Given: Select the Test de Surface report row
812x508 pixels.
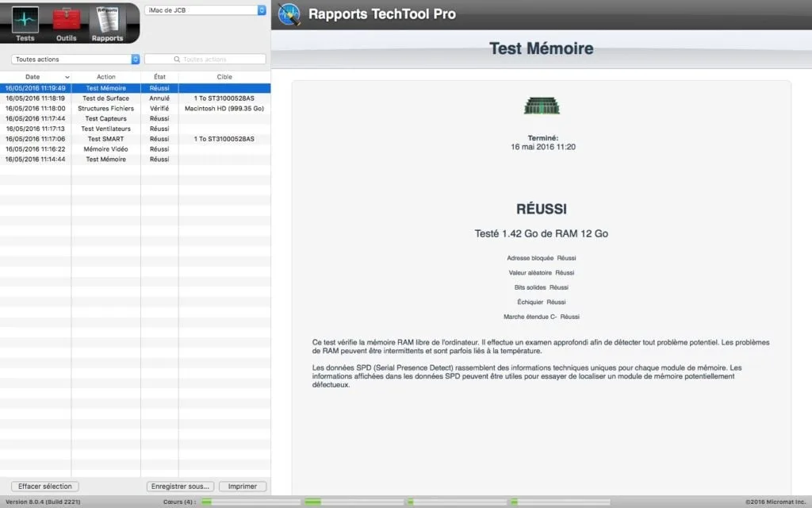Looking at the screenshot, I should pyautogui.click(x=108, y=98).
